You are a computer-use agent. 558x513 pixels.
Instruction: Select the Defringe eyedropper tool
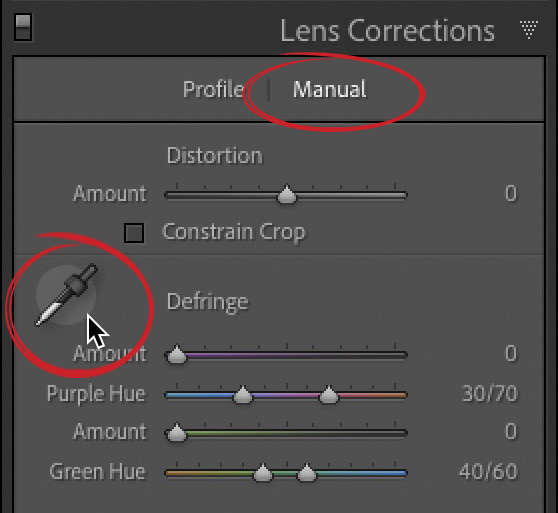(x=67, y=295)
